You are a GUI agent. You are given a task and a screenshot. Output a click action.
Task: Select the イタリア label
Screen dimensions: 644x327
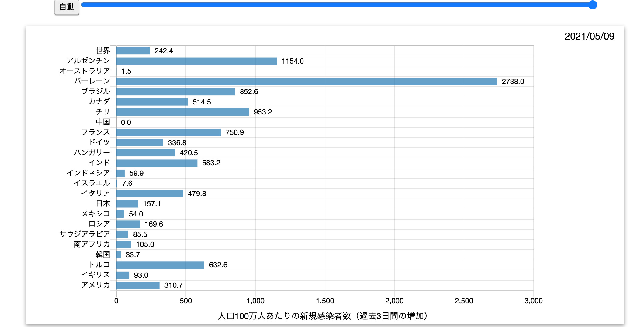pos(95,193)
